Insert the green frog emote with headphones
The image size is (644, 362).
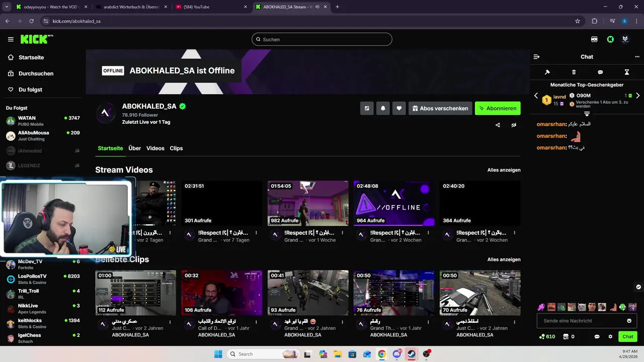point(622,307)
